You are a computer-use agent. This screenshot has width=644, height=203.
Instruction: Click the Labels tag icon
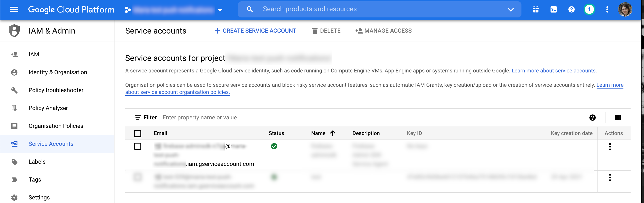(x=14, y=162)
